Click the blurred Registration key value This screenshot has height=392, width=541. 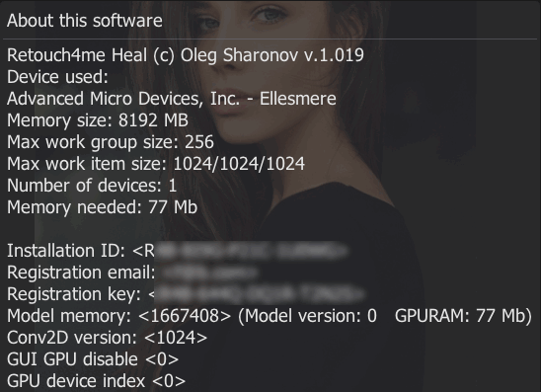point(257,294)
